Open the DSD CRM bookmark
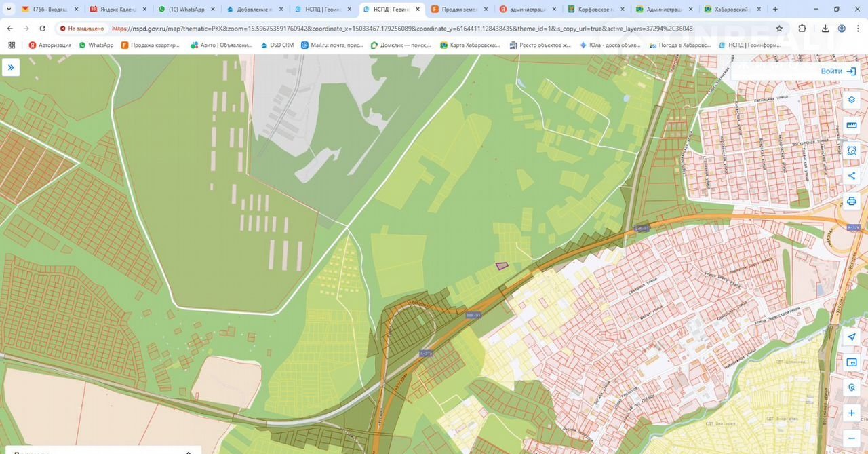Image resolution: width=868 pixels, height=454 pixels. [x=277, y=45]
